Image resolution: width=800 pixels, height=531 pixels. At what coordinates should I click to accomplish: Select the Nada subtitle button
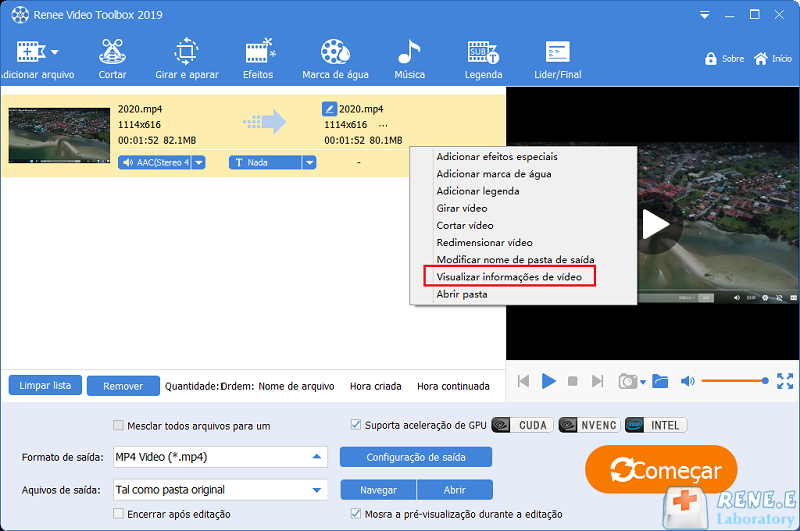tap(265, 162)
